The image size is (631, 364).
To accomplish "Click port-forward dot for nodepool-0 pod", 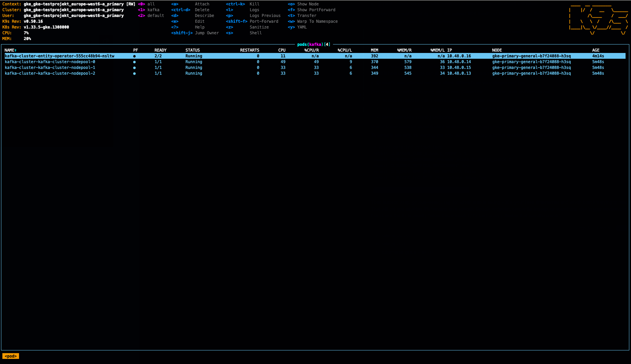I will click(135, 62).
